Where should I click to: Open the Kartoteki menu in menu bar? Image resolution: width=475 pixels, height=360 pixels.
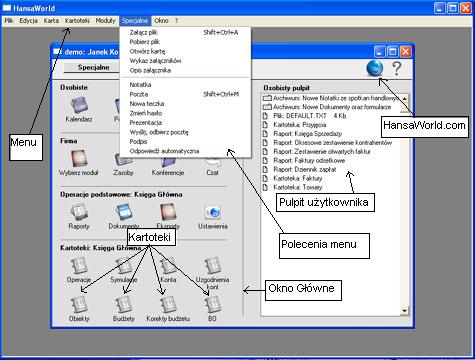[x=77, y=21]
